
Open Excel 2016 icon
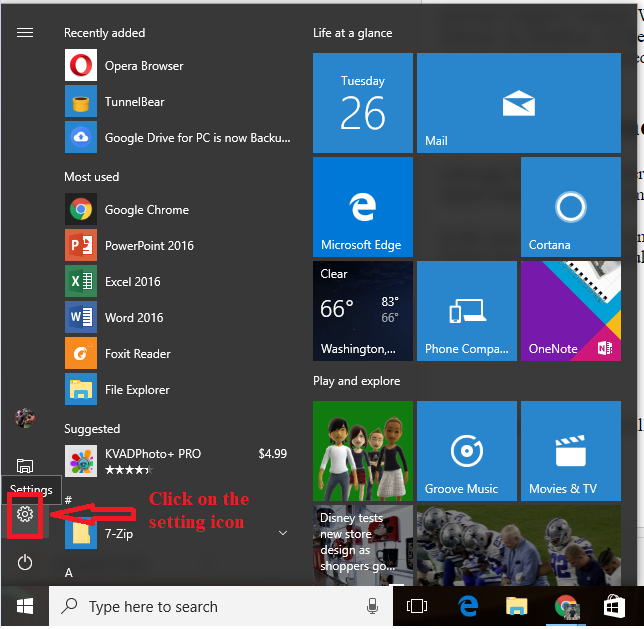81,281
